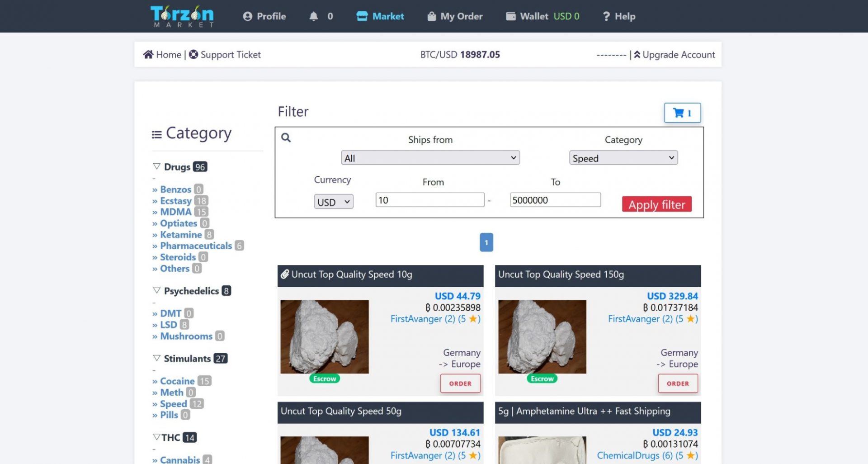This screenshot has height=464, width=868.
Task: Open a Support Ticket
Action: coord(225,55)
